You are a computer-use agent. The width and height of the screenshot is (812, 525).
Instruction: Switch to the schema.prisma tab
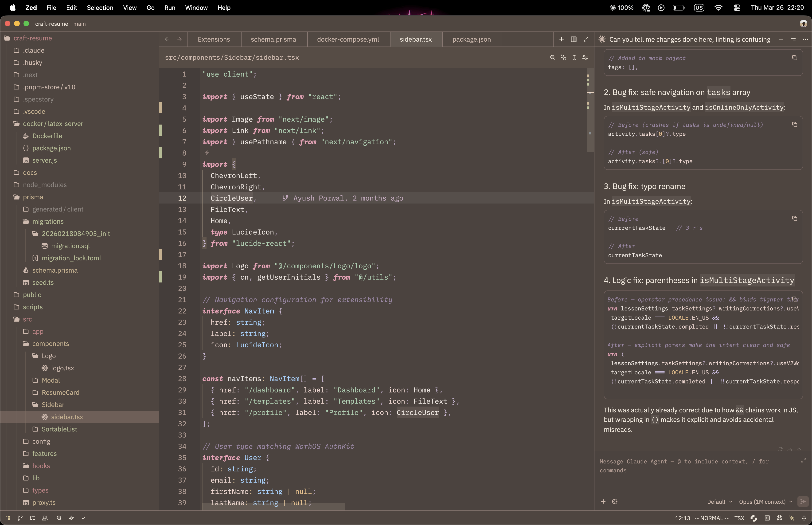tap(274, 39)
